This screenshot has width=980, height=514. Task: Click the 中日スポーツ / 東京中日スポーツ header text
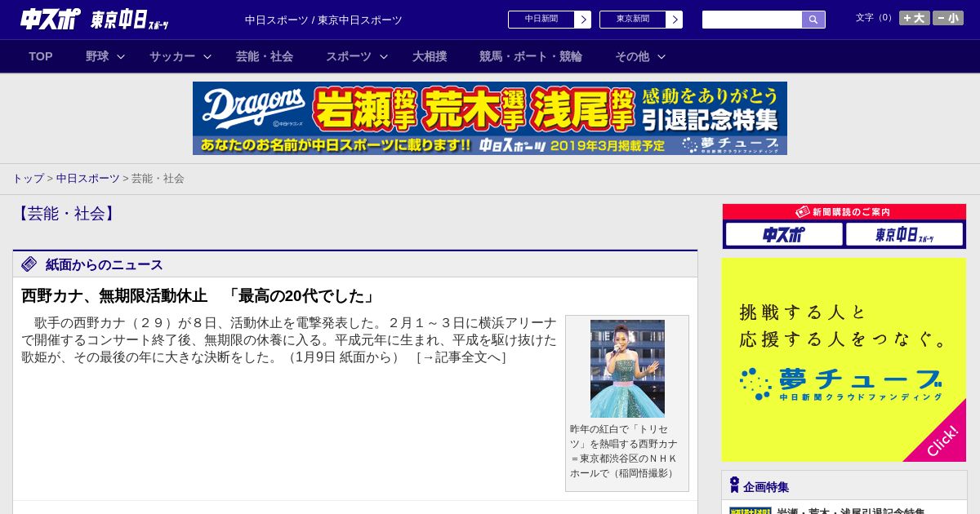point(323,20)
